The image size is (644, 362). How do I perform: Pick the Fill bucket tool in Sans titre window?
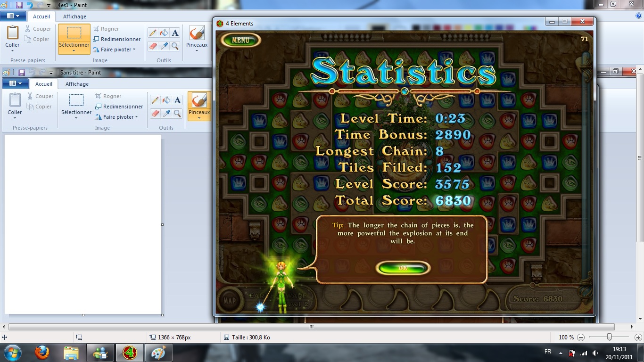tap(166, 100)
